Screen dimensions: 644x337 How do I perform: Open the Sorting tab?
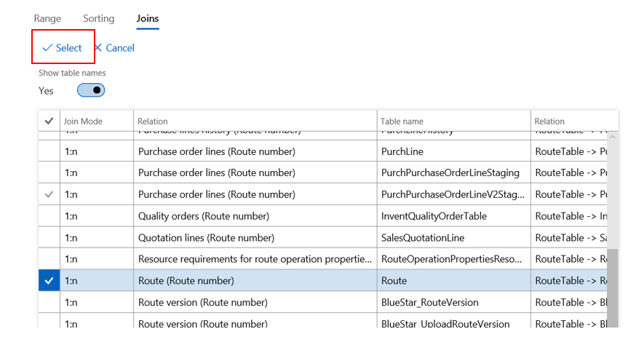[98, 18]
